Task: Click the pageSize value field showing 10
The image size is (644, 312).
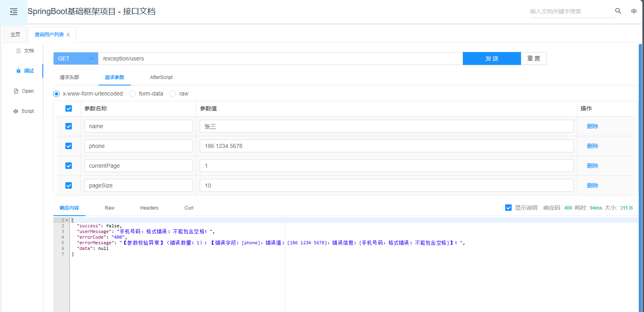Action: point(387,185)
